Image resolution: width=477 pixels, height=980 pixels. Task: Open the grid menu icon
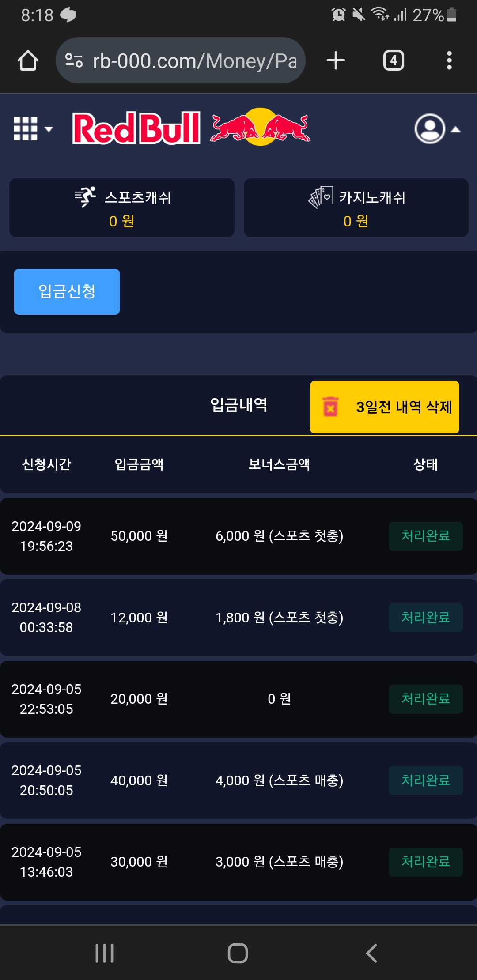32,129
